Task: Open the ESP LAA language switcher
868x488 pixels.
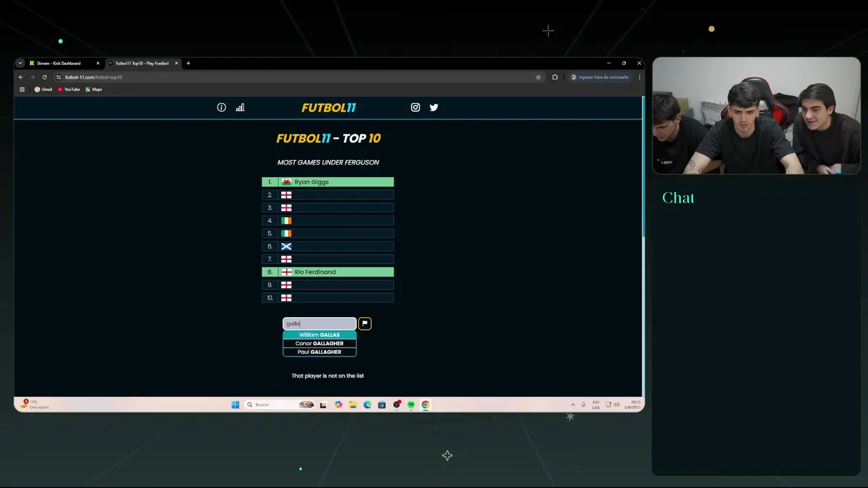Action: tap(596, 405)
